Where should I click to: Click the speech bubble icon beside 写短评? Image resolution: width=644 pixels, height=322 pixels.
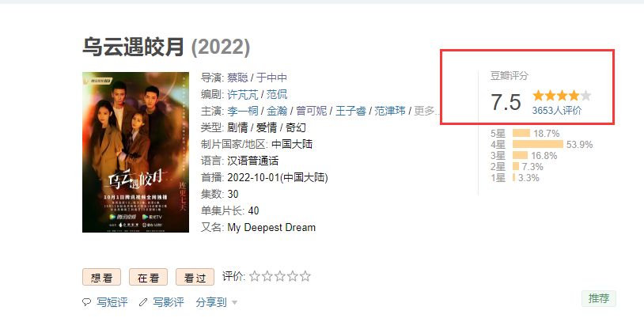[x=86, y=302]
